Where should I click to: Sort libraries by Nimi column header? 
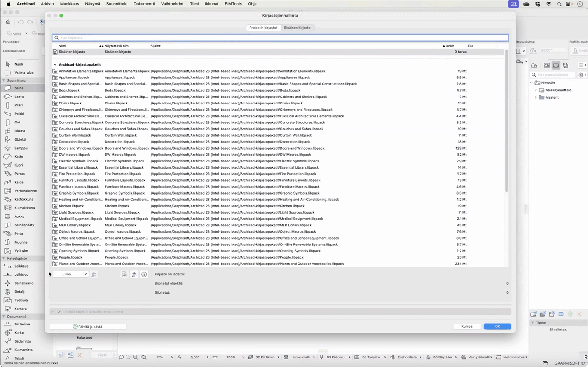[62, 46]
